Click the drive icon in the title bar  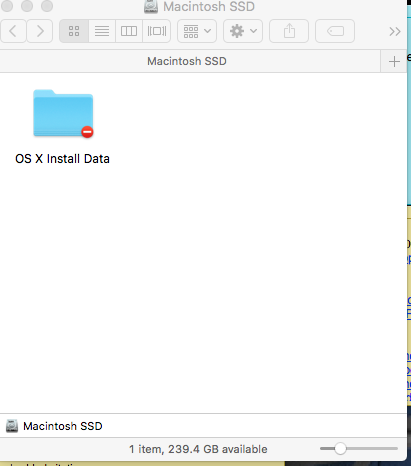(151, 6)
